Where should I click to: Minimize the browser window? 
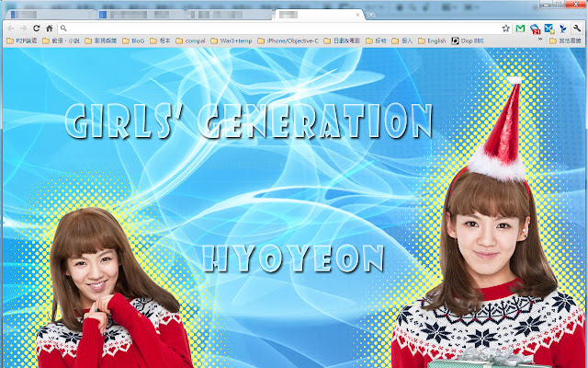[x=546, y=4]
